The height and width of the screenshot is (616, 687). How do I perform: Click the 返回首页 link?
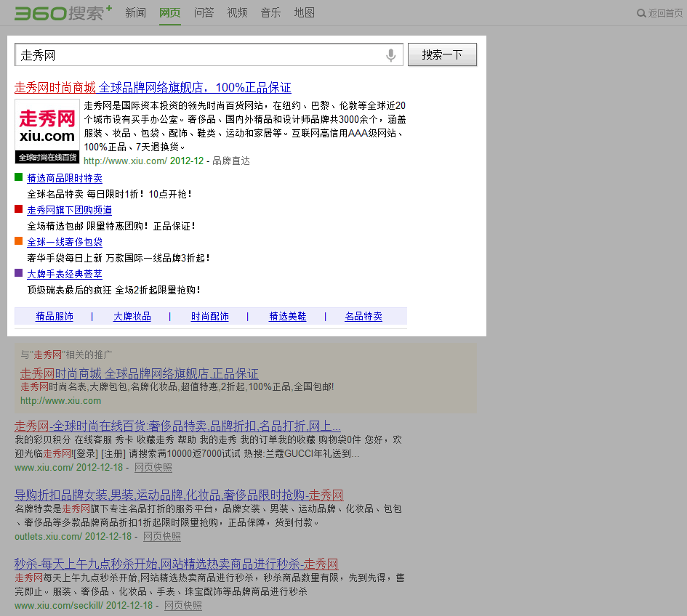tap(665, 13)
